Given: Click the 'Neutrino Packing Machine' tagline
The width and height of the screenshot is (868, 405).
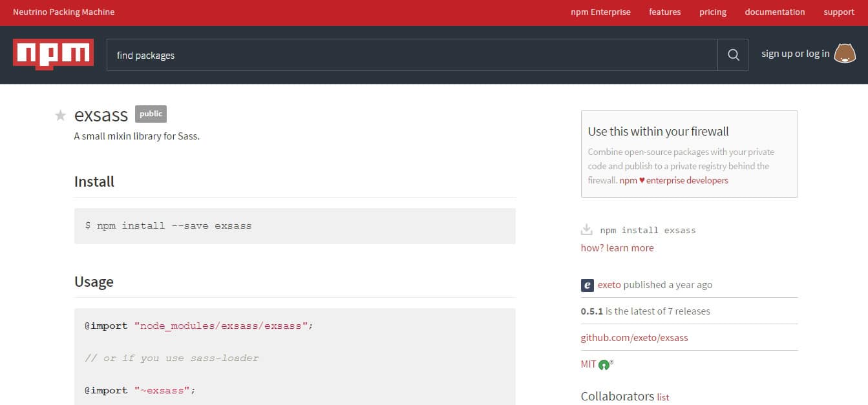Looking at the screenshot, I should pyautogui.click(x=63, y=12).
